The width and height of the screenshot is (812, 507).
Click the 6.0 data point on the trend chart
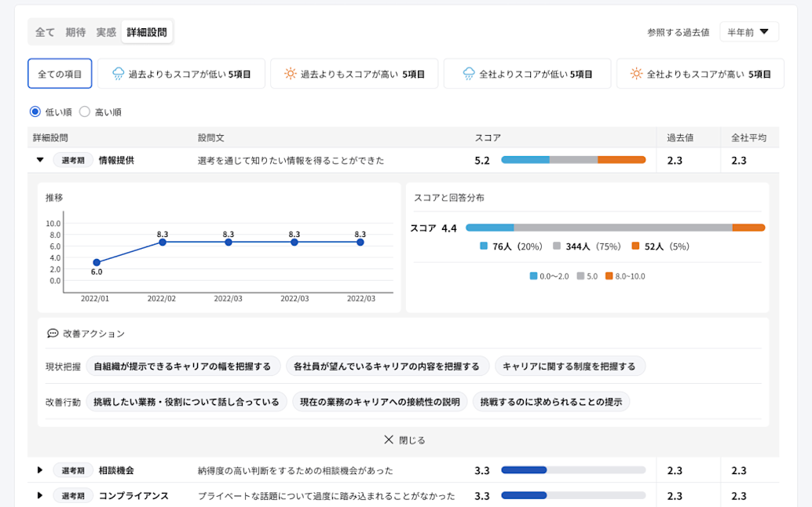[97, 261]
